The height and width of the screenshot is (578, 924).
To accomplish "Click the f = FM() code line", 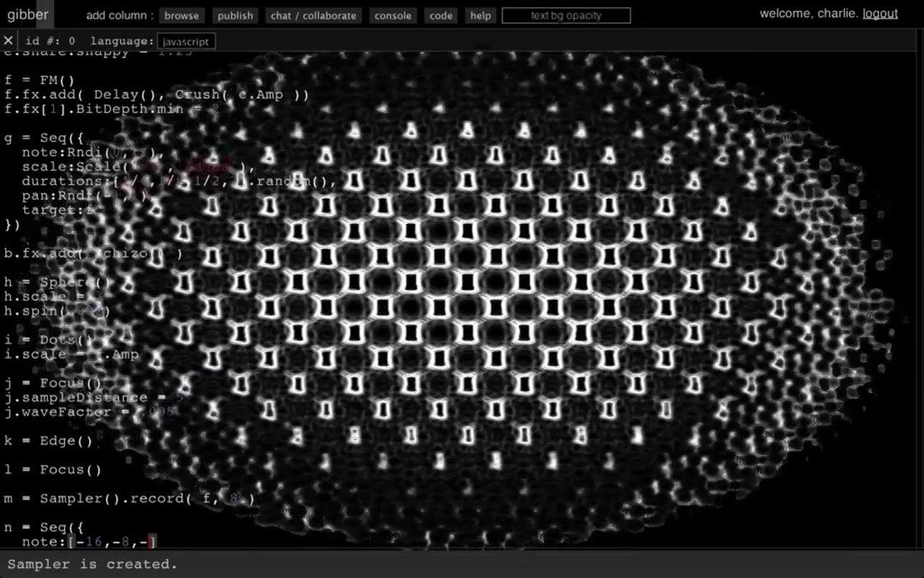I will point(40,80).
